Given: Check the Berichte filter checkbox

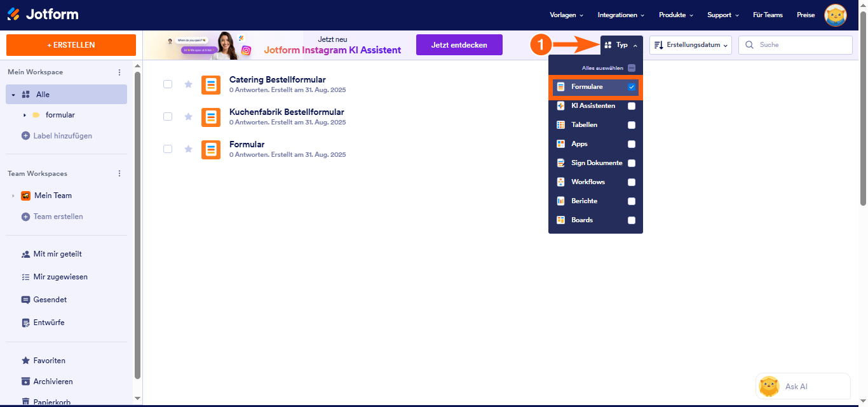Looking at the screenshot, I should pos(632,201).
